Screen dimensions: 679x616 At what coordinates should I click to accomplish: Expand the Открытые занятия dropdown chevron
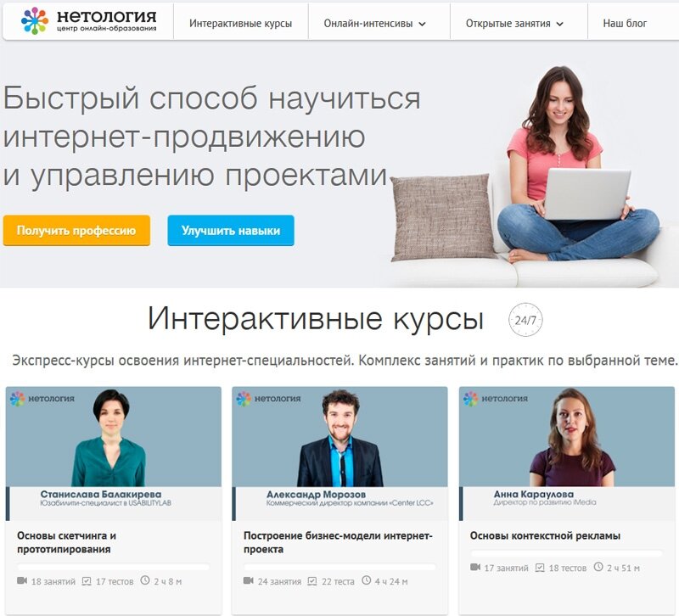click(x=560, y=25)
